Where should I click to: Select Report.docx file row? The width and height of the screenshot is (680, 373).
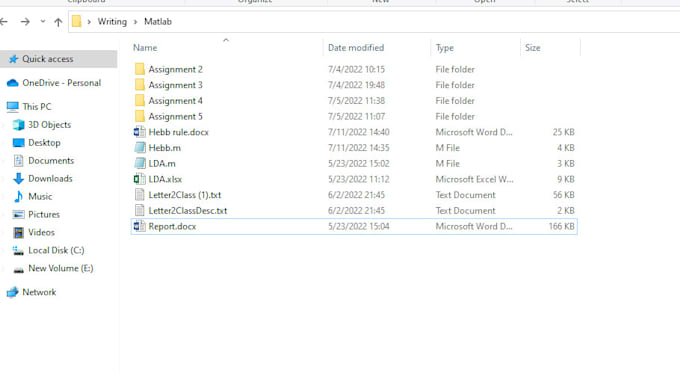[x=354, y=226]
